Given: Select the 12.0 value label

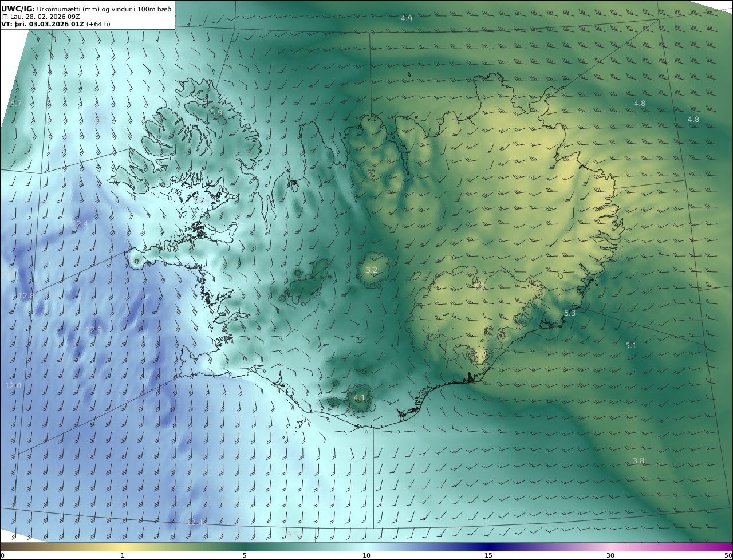Looking at the screenshot, I should point(13,386).
